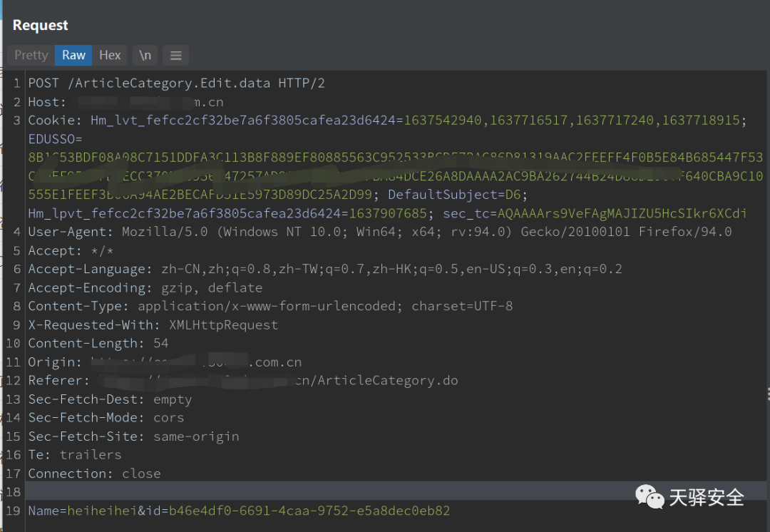This screenshot has width=770, height=532.
Task: Click the Content-Length value 54
Action: [x=160, y=343]
